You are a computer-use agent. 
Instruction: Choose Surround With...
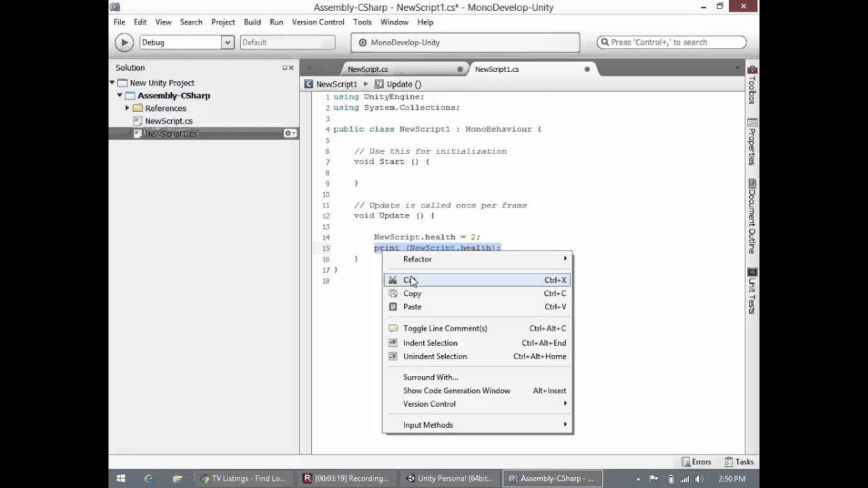[478, 377]
